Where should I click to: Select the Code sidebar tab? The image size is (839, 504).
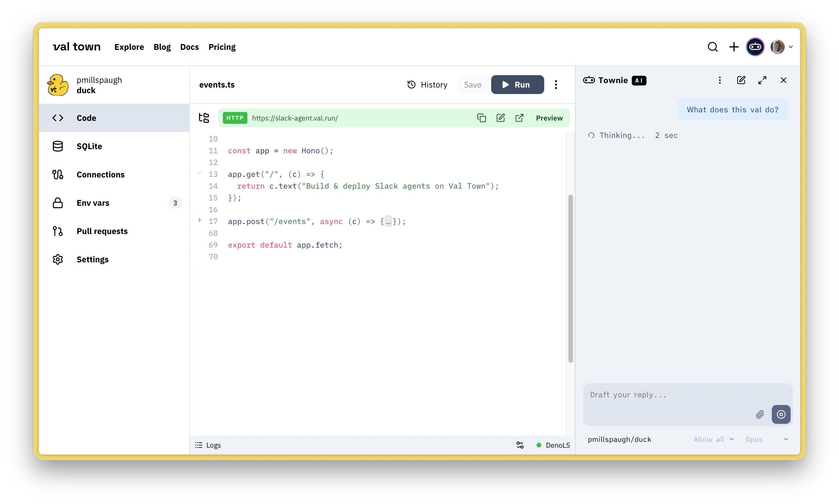pyautogui.click(x=114, y=118)
